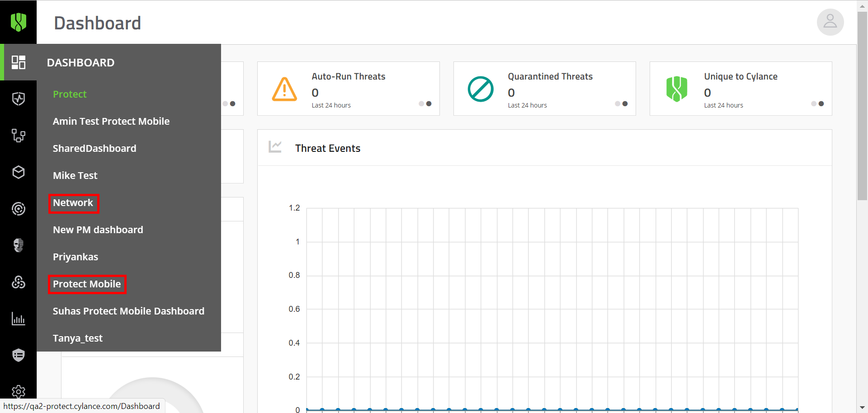This screenshot has height=413, width=868.
Task: Open the Dashboard sidebar icon
Action: [18, 62]
